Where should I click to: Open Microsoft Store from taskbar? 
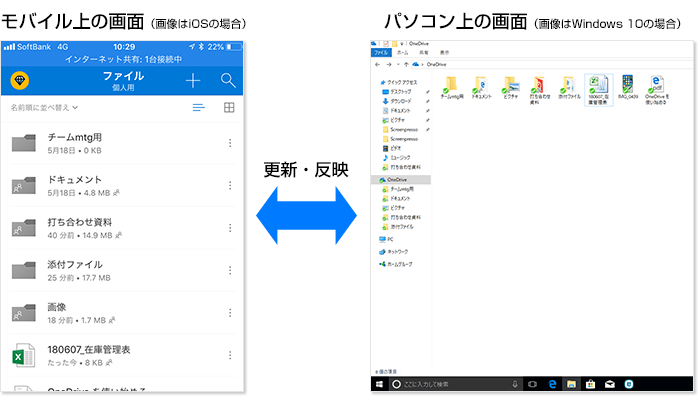click(x=591, y=384)
